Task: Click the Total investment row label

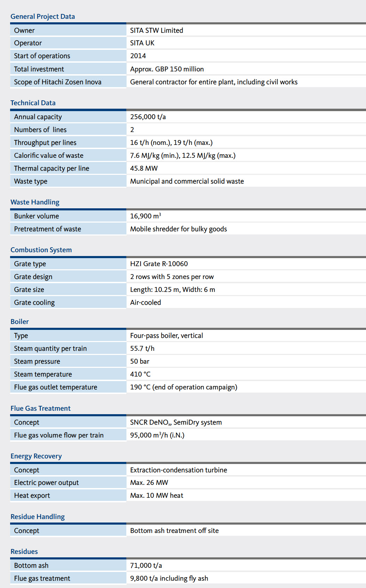Action: point(39,69)
